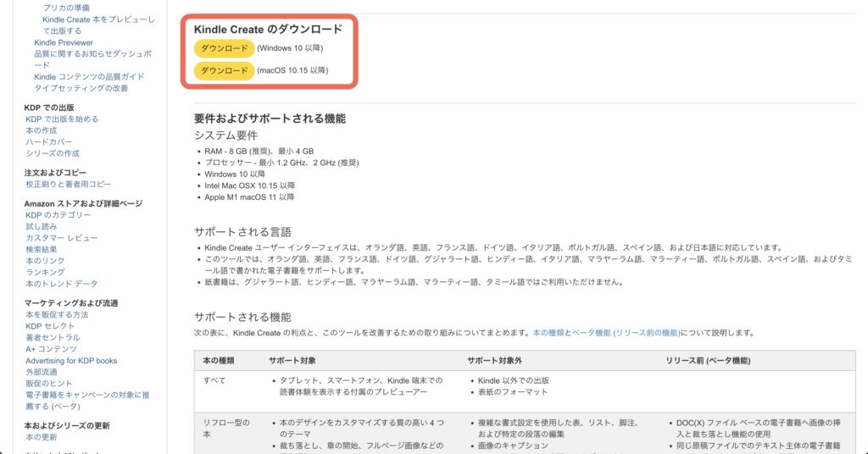Click プロセッサー 最小 1.2 GHz line
Screen dimensions: 868x454
[281, 163]
